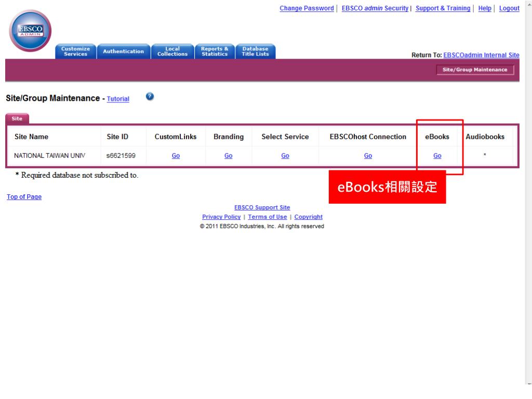Open the Change Password link

click(x=307, y=8)
